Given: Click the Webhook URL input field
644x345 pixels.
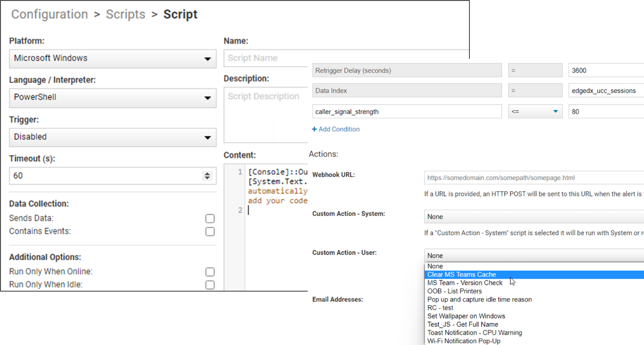Looking at the screenshot, I should tap(534, 178).
